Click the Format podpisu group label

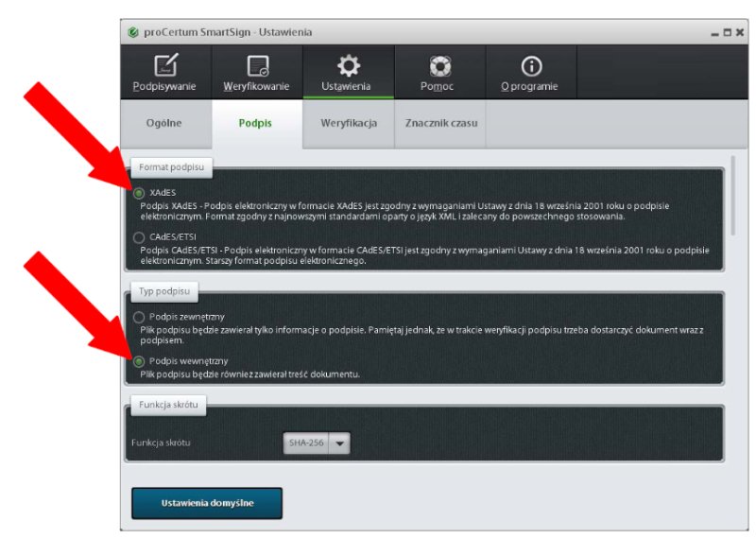coord(172,167)
